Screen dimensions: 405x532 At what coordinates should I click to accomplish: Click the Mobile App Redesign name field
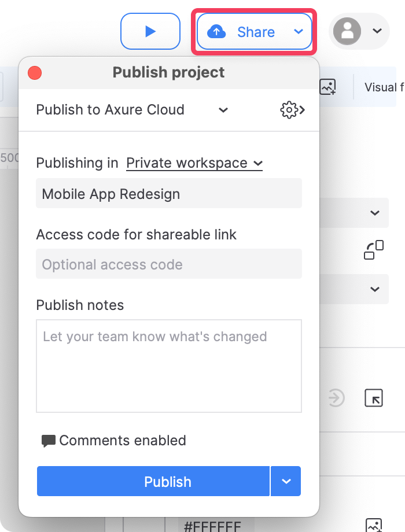168,194
